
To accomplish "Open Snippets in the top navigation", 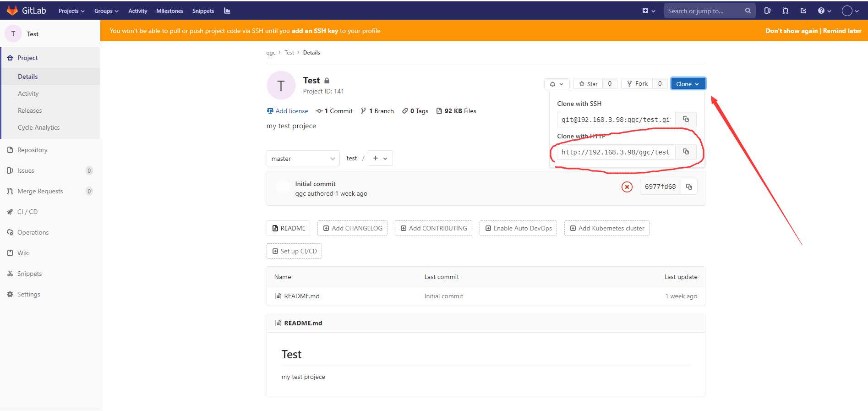I will 203,11.
